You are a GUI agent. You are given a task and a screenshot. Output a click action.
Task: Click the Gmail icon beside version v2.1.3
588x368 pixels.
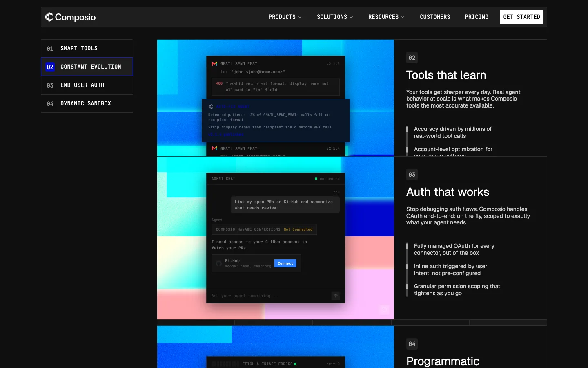[214, 64]
